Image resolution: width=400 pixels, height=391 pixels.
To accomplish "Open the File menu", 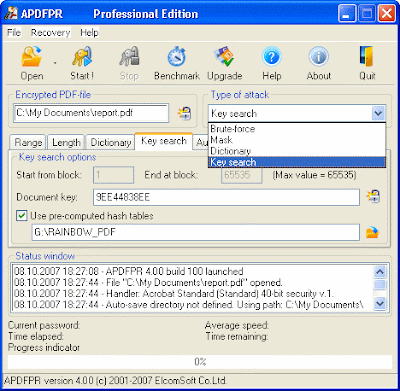I will coord(14,33).
